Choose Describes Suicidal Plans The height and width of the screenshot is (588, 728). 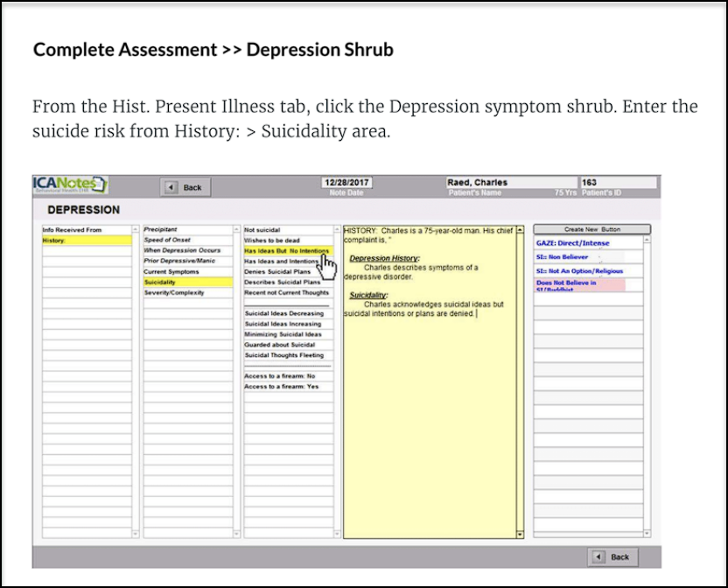pyautogui.click(x=289, y=283)
